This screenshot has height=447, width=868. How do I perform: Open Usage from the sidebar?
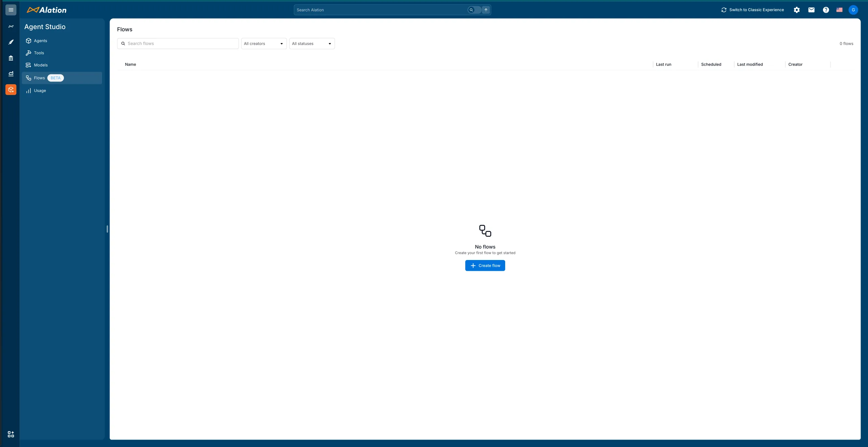tap(40, 90)
